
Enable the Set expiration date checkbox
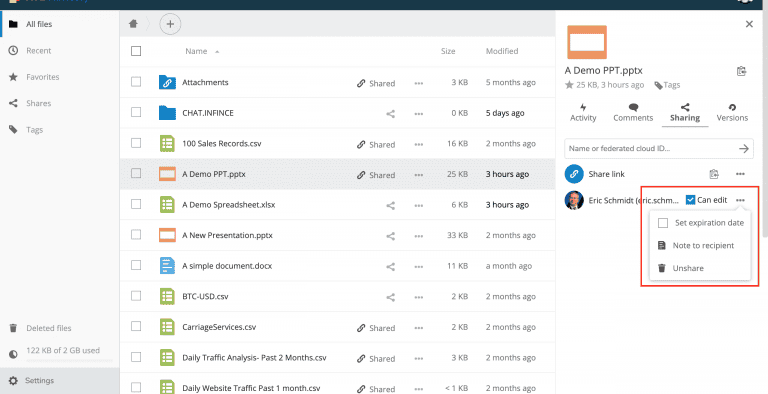point(663,223)
